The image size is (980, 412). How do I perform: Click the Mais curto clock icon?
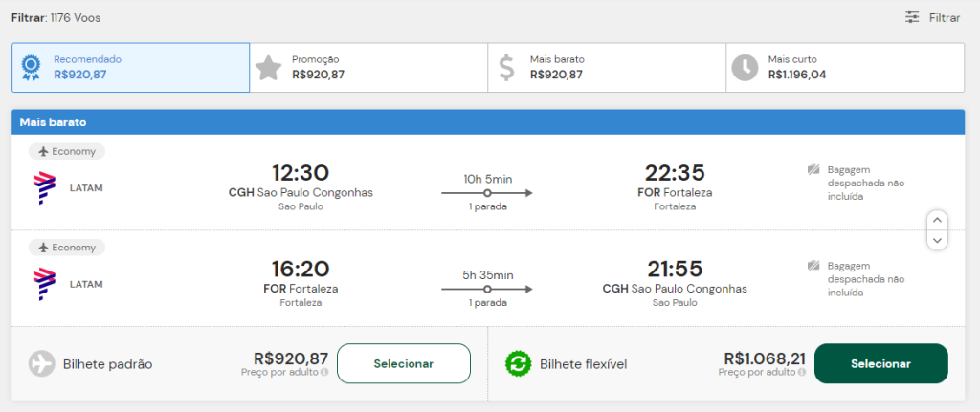[745, 67]
